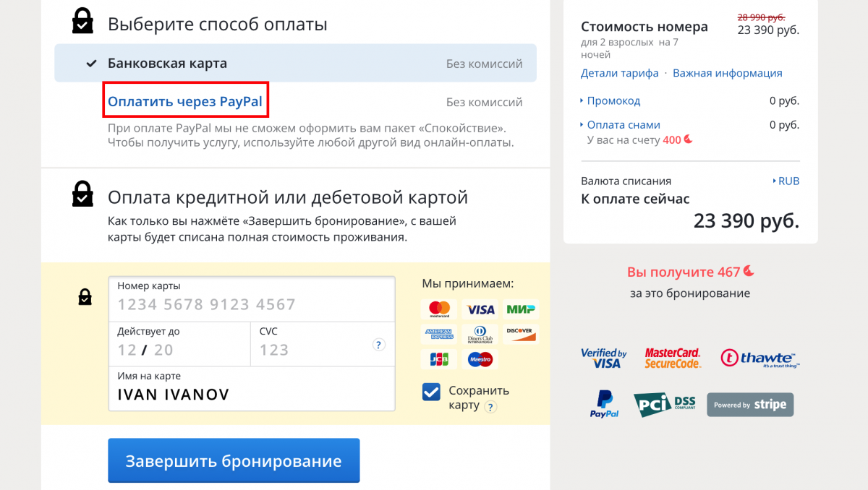Click the Maestro card logo
This screenshot has width=868, height=490.
coord(480,358)
